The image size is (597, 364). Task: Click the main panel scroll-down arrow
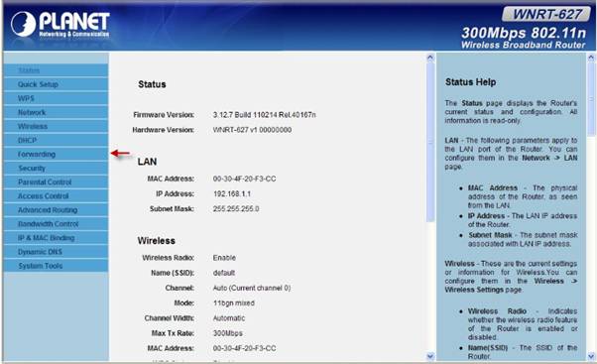430,356
